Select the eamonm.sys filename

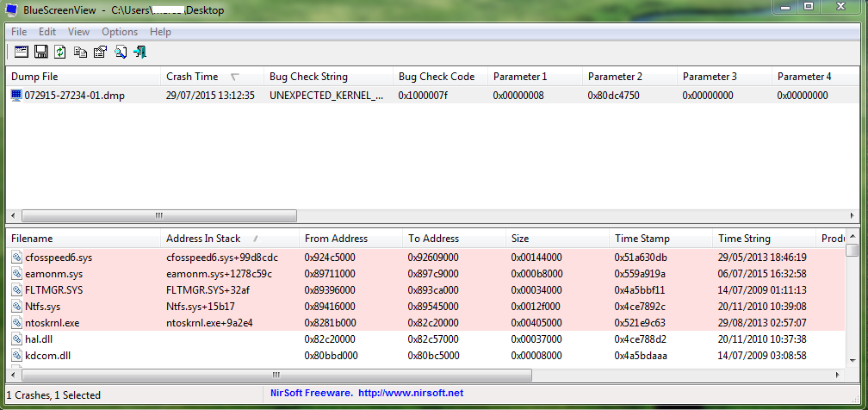click(x=53, y=274)
